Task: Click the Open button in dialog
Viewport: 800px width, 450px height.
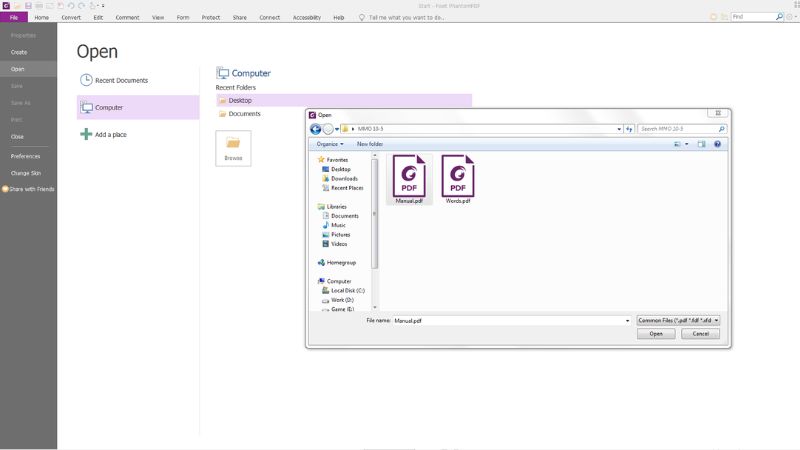Action: click(656, 334)
